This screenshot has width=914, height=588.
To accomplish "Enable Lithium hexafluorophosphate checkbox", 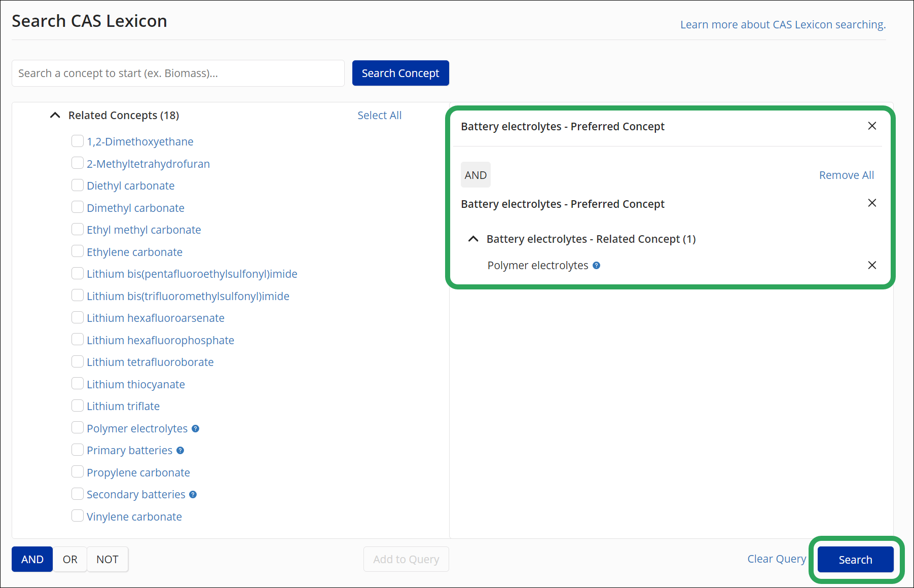I will 78,339.
